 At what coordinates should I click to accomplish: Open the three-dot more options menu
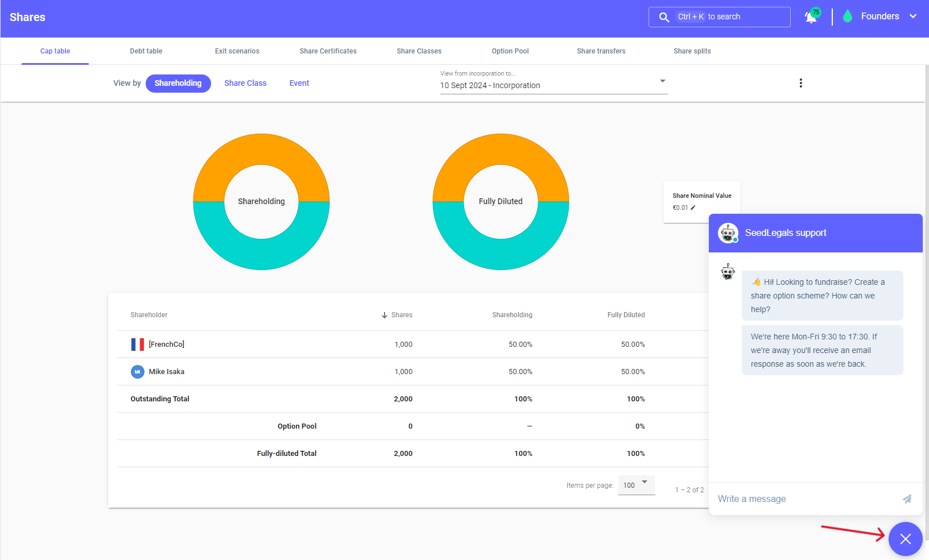[800, 83]
